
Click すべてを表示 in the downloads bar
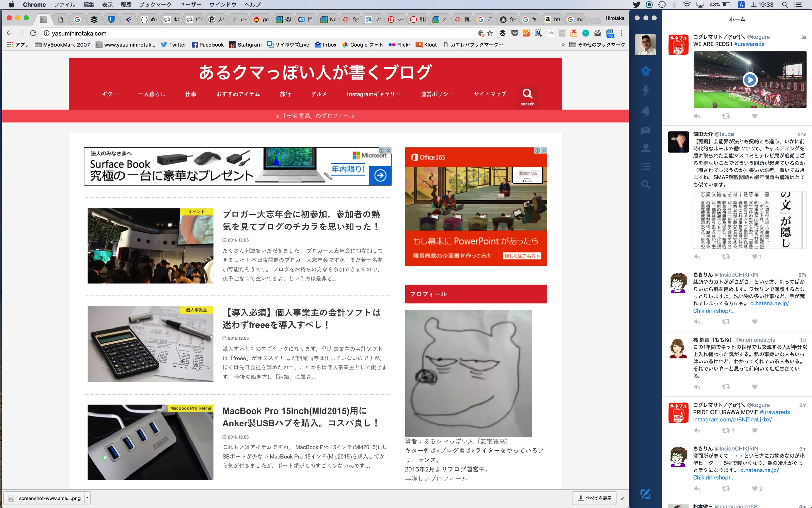point(594,498)
